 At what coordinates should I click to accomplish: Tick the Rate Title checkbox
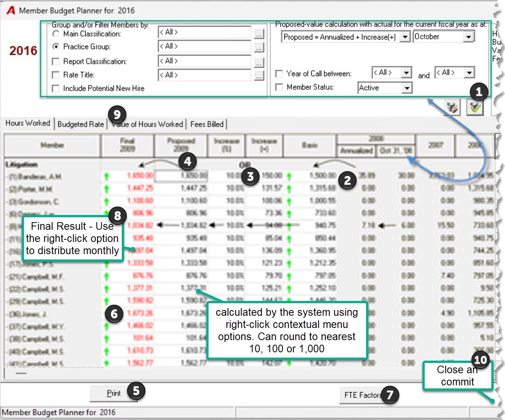[56, 75]
